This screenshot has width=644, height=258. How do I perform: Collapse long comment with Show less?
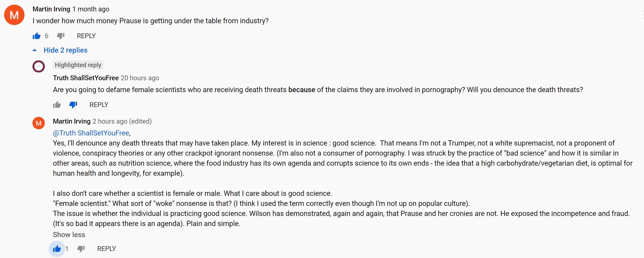tap(69, 235)
